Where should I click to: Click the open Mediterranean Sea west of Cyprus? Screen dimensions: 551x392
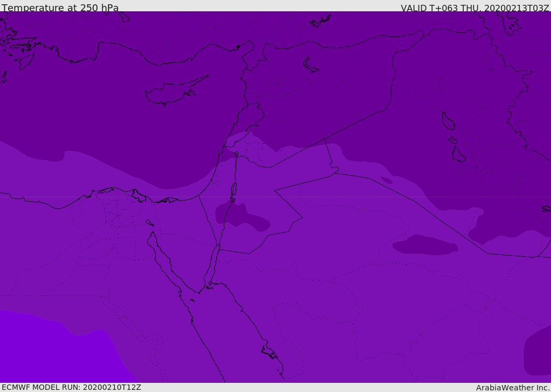coord(81,108)
